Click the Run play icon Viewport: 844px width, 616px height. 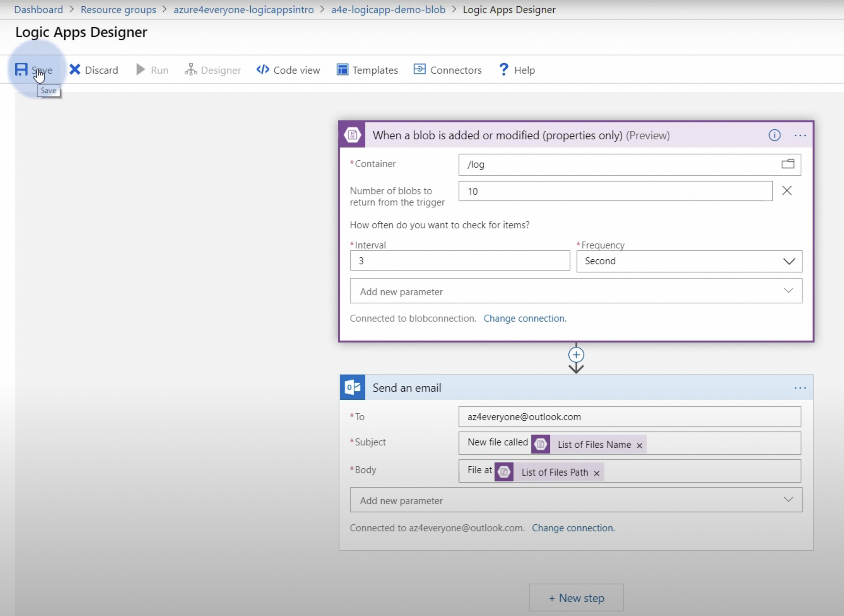click(x=141, y=69)
